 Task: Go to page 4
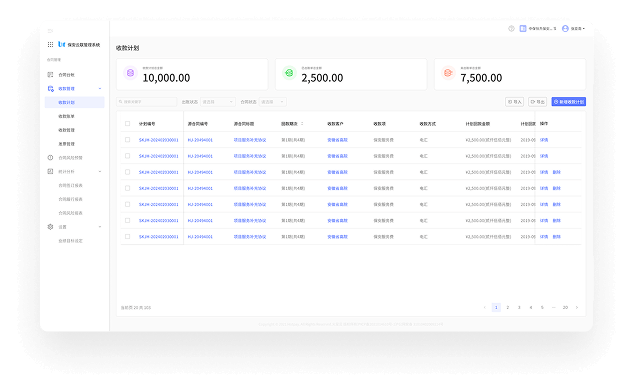click(x=531, y=308)
